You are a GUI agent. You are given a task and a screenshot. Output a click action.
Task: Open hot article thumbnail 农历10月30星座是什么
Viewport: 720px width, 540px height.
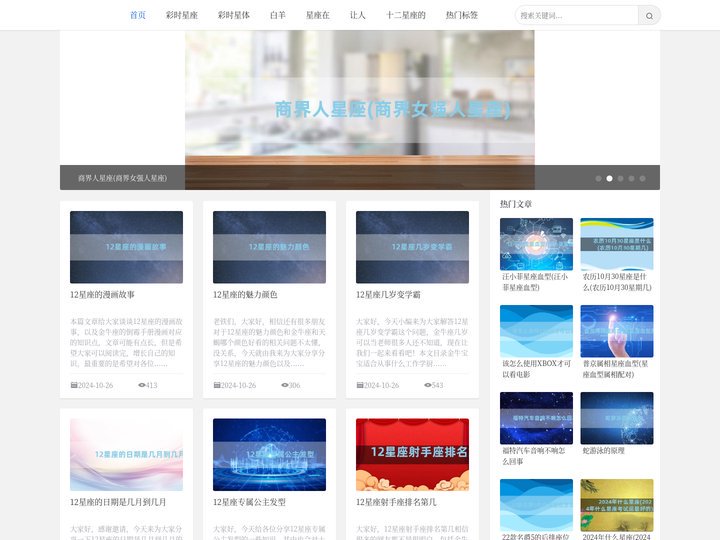click(617, 244)
